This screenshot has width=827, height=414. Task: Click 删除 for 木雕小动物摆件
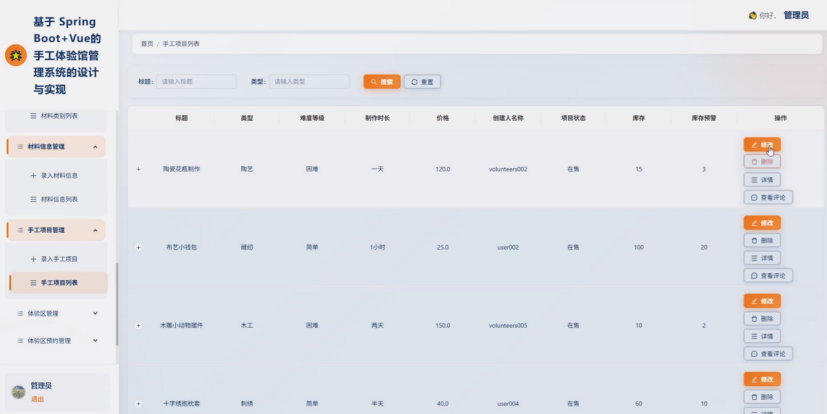[762, 319]
